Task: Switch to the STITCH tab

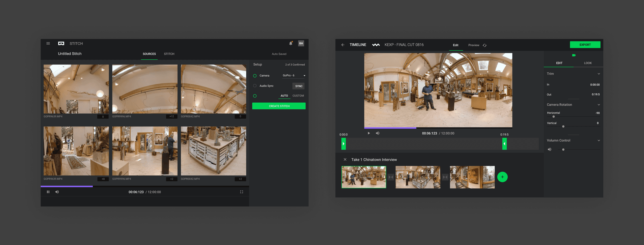Action: tap(169, 54)
